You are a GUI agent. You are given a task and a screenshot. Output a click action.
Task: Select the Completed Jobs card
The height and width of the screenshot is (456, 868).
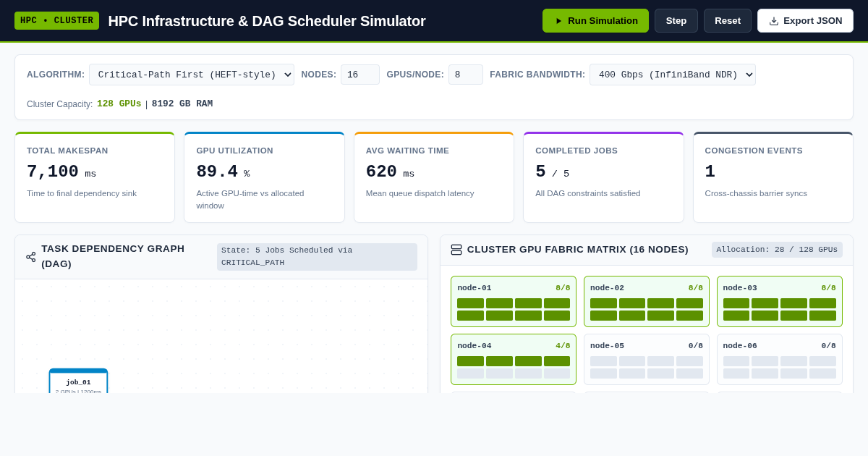pos(604,177)
